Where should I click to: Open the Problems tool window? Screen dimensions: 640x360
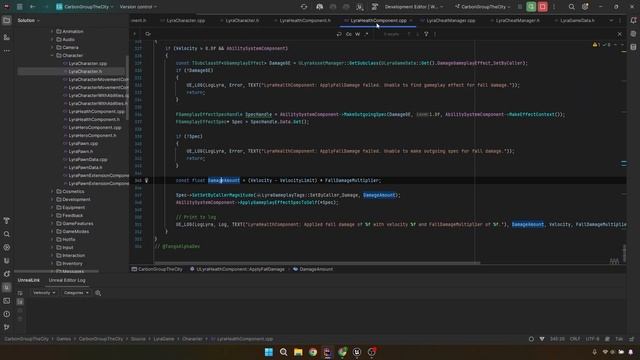click(x=7, y=314)
